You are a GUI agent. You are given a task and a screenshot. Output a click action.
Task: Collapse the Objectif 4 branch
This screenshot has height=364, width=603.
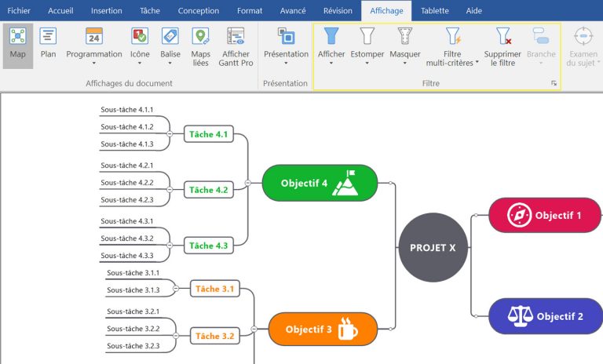click(248, 183)
